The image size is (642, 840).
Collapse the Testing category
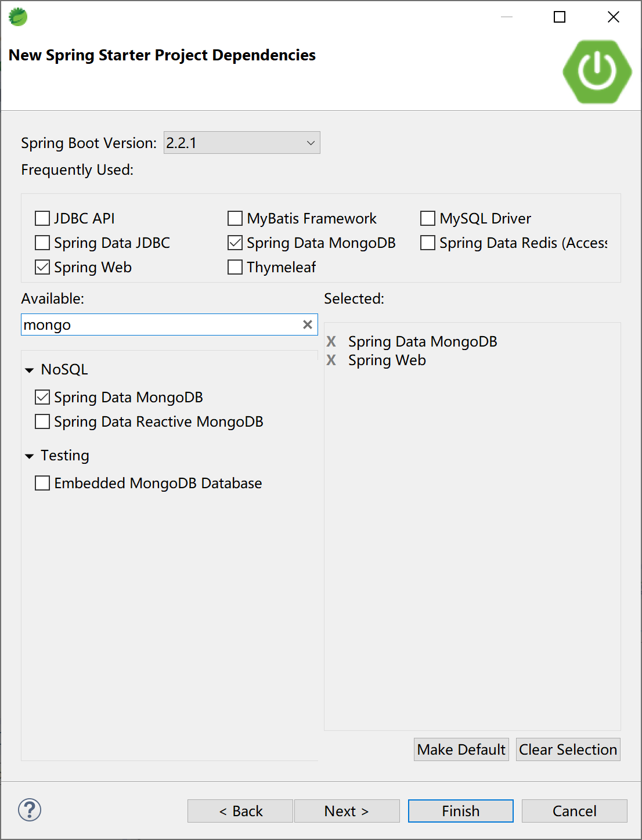tap(30, 456)
